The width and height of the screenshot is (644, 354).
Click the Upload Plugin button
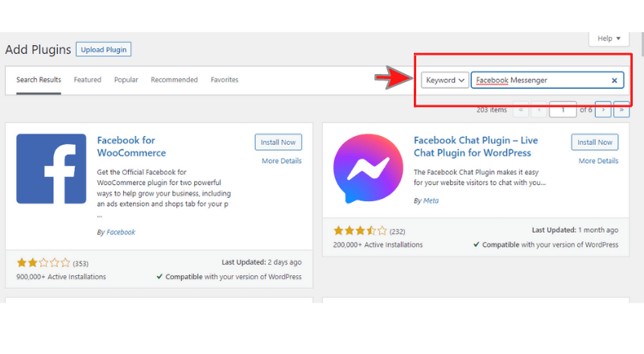point(104,49)
